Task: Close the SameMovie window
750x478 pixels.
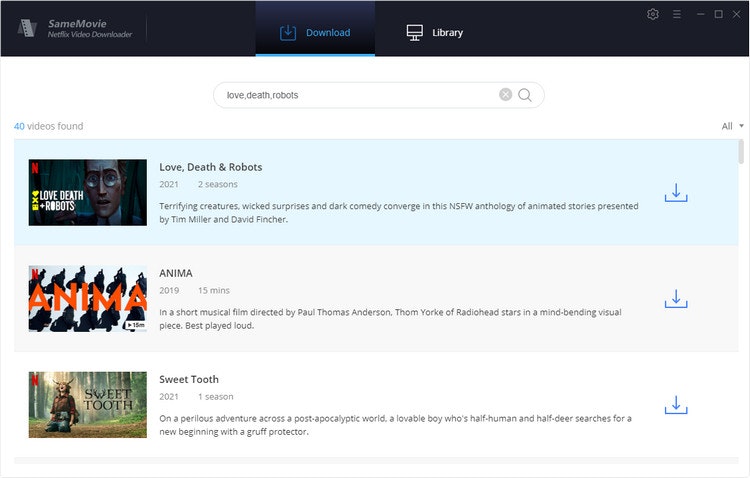Action: [737, 14]
